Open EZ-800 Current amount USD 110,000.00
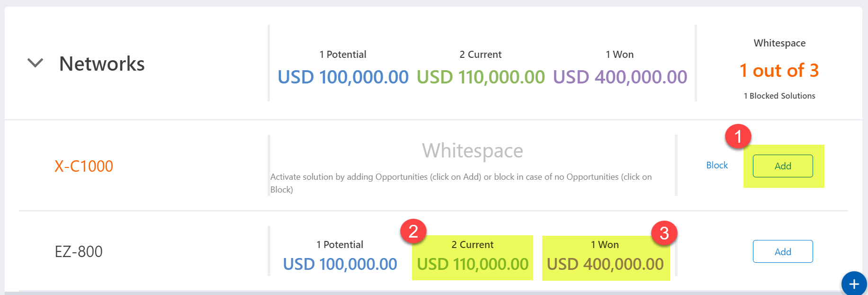This screenshot has width=868, height=295. coord(473,264)
